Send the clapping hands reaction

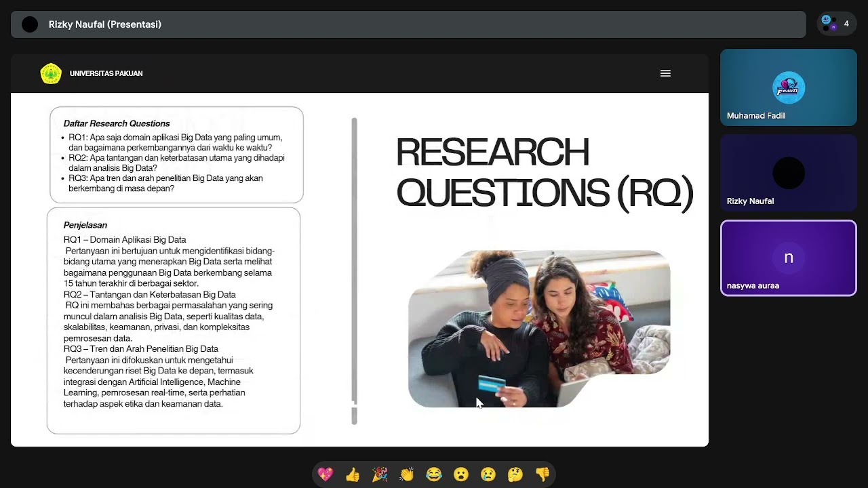coord(407,474)
